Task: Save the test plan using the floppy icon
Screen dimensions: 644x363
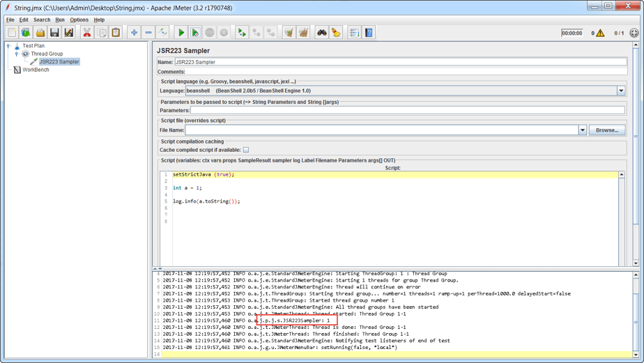Action: (54, 33)
